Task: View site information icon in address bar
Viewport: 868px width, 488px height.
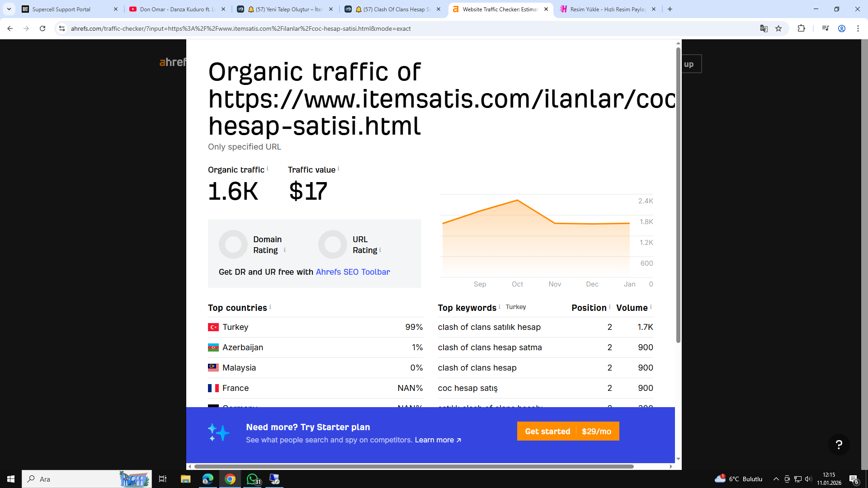Action: tap(62, 28)
